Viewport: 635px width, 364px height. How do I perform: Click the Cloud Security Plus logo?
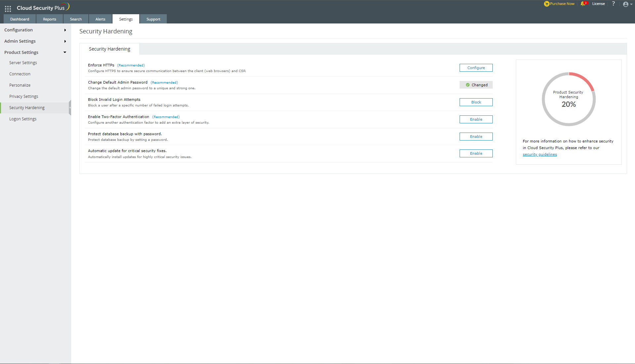click(43, 7)
